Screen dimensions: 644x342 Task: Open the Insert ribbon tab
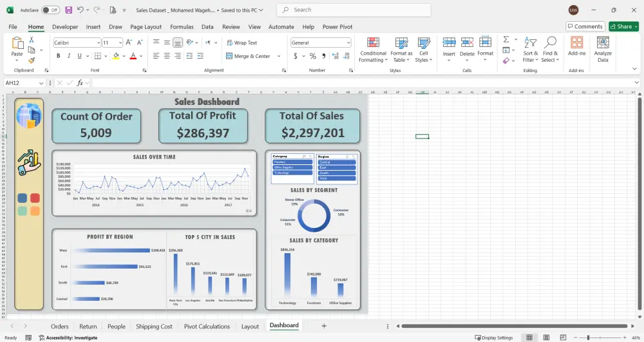(93, 26)
